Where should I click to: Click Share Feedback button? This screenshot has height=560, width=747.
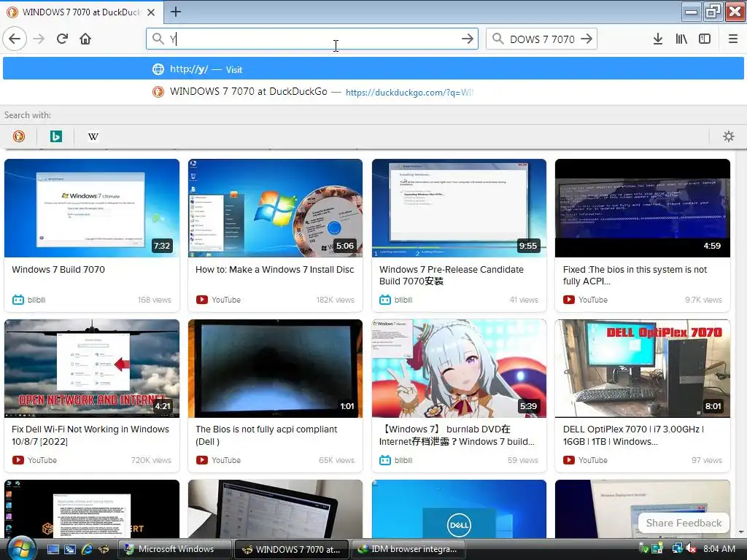pos(684,523)
